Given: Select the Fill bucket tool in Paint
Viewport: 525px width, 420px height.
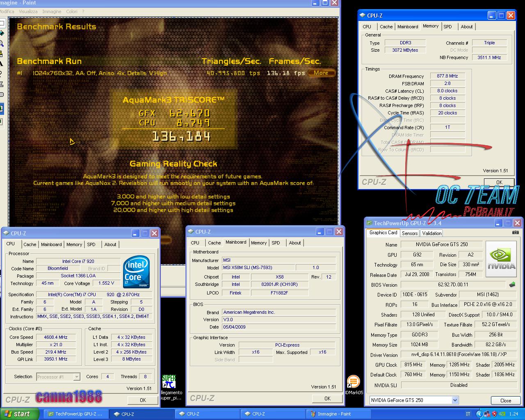Looking at the screenshot, I should coord(2,33).
